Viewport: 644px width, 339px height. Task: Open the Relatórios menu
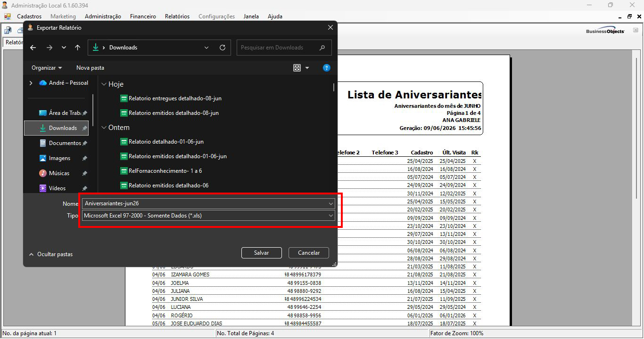click(177, 16)
